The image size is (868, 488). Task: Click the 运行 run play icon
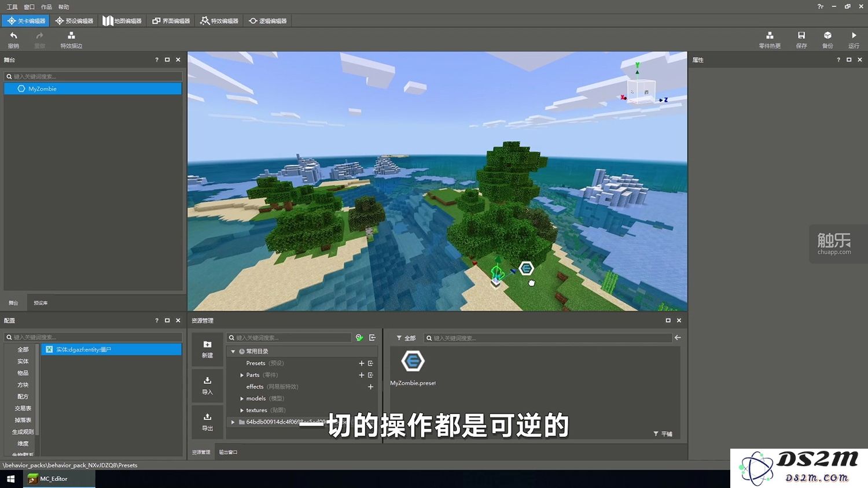click(854, 36)
